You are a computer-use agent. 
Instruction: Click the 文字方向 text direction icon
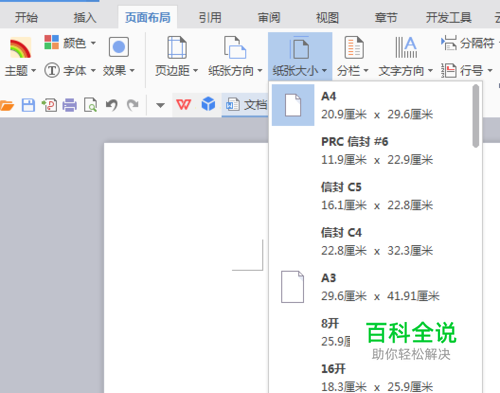(x=406, y=48)
